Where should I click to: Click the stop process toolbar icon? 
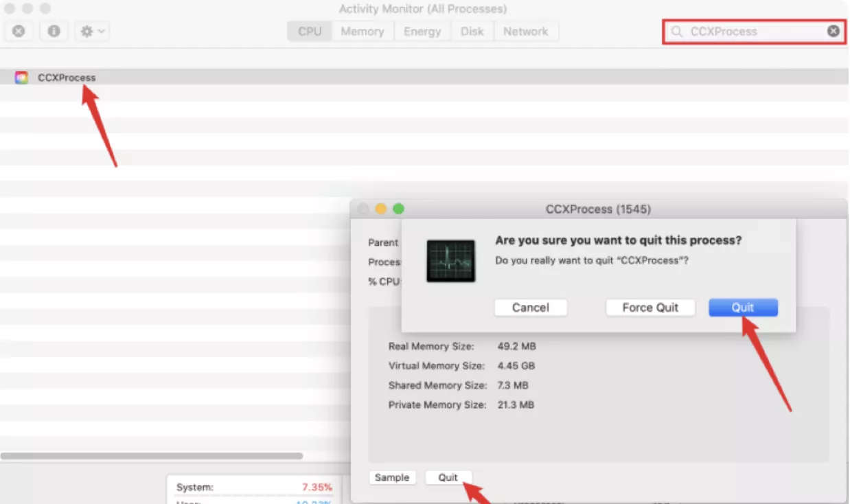[19, 31]
